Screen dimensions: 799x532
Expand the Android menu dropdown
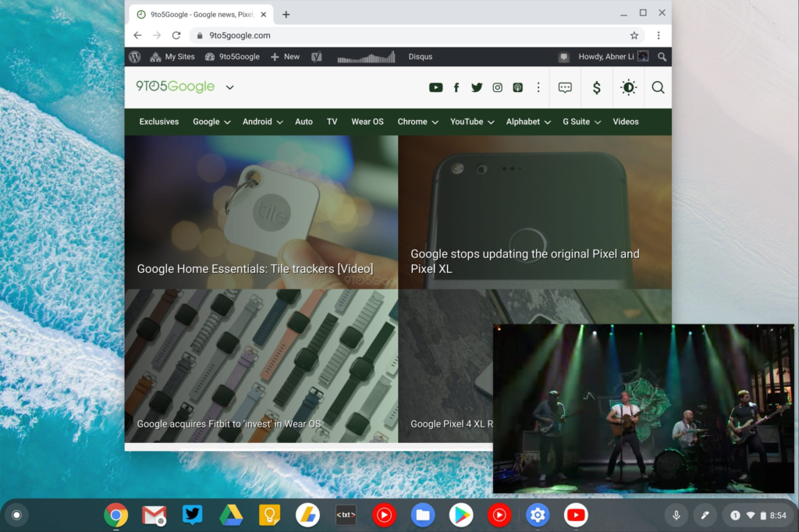(280, 122)
